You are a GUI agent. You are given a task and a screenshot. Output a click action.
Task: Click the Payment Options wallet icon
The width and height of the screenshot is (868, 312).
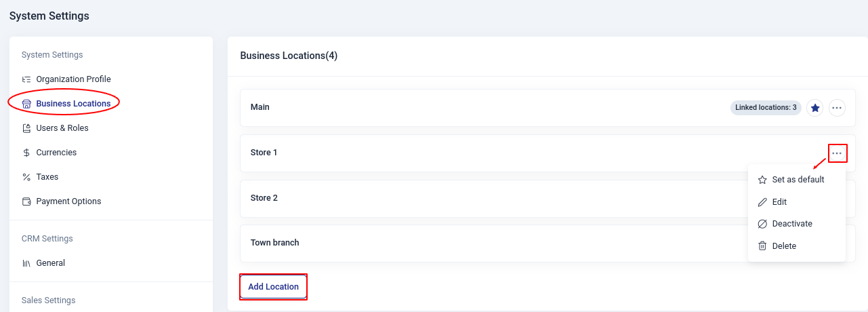coord(26,201)
